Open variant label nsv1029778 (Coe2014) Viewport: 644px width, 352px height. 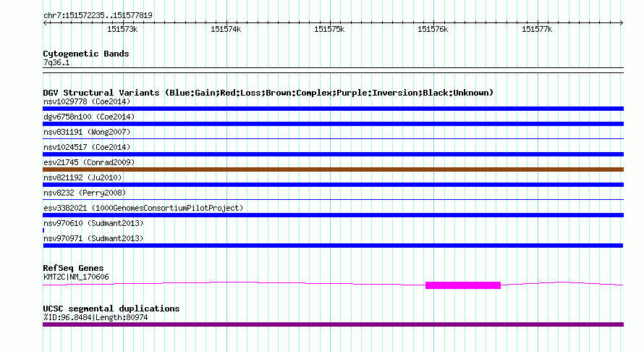click(x=87, y=101)
